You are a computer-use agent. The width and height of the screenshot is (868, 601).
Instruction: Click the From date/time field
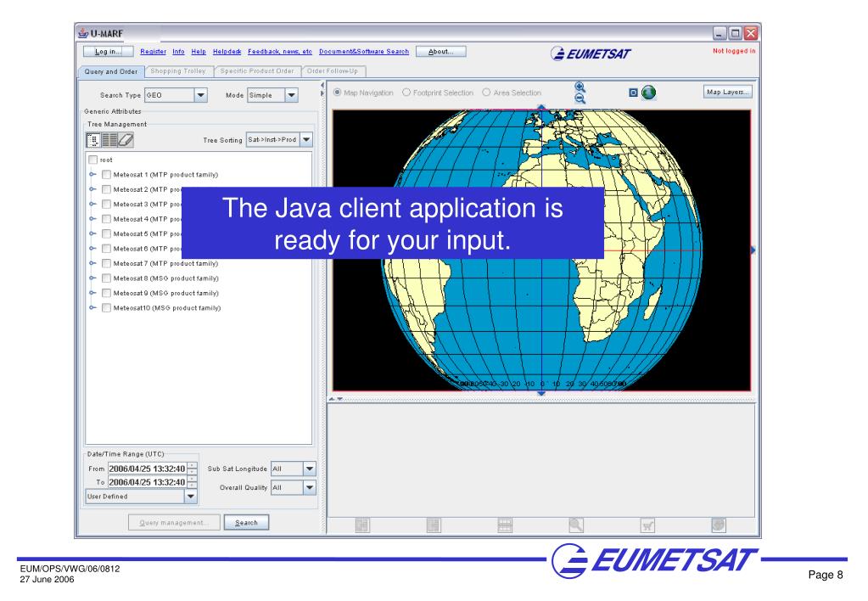point(148,469)
